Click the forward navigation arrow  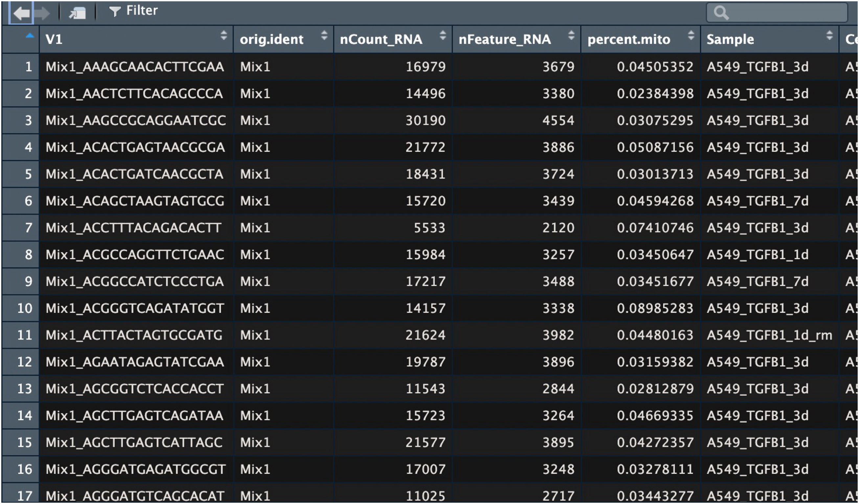coord(42,13)
